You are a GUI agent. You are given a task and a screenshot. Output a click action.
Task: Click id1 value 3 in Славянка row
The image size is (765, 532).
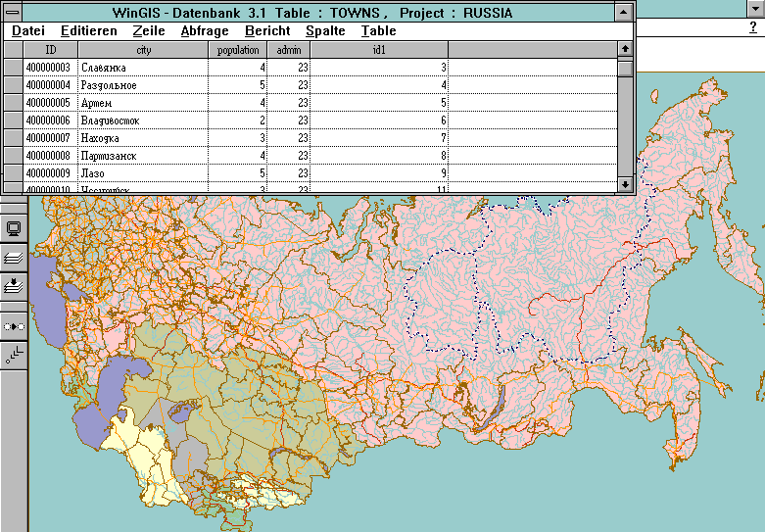pos(379,68)
